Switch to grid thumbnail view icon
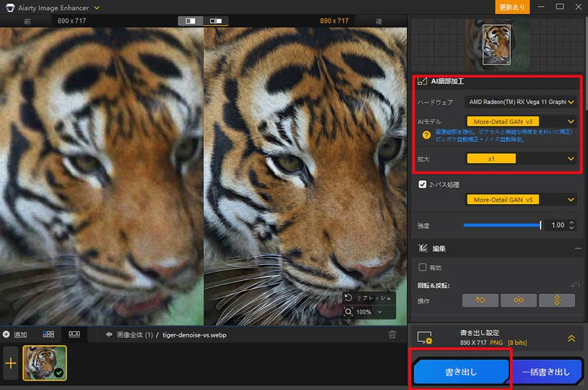This screenshot has width=588, height=390. tap(48, 334)
